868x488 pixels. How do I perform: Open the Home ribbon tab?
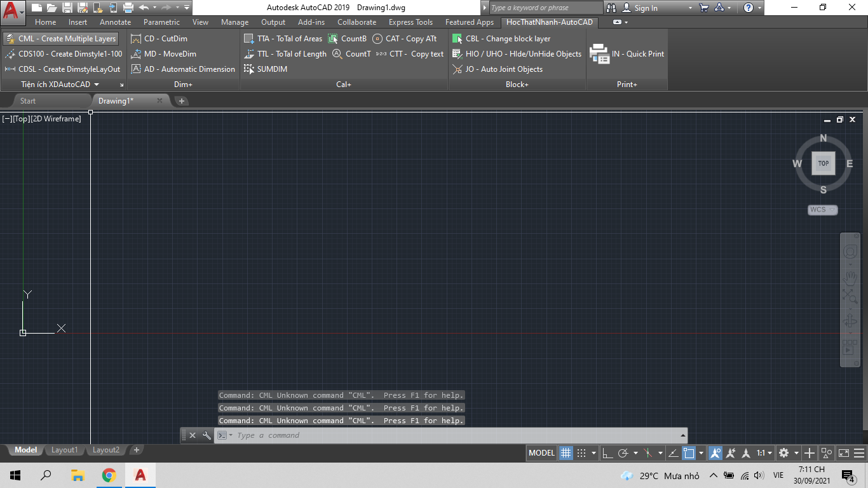(45, 22)
